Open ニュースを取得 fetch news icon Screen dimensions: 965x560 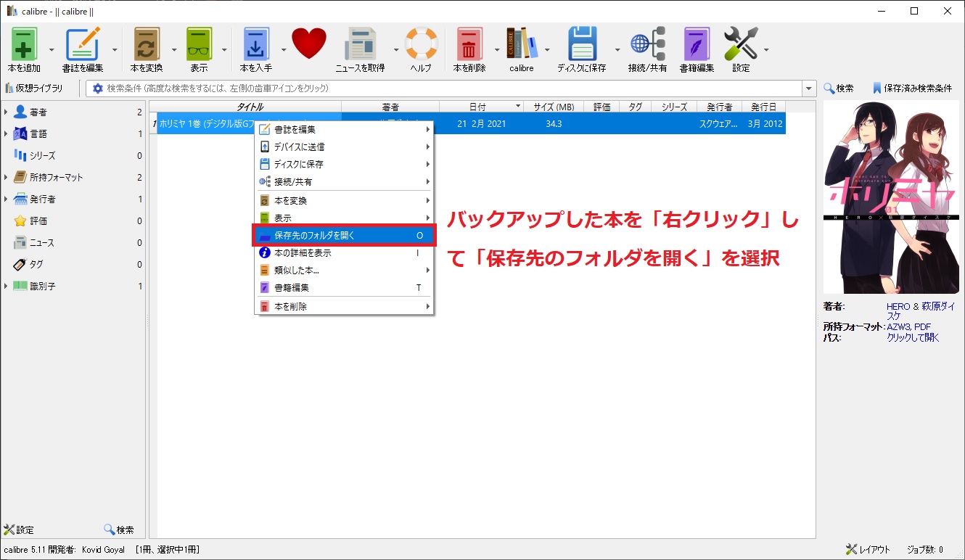click(360, 45)
